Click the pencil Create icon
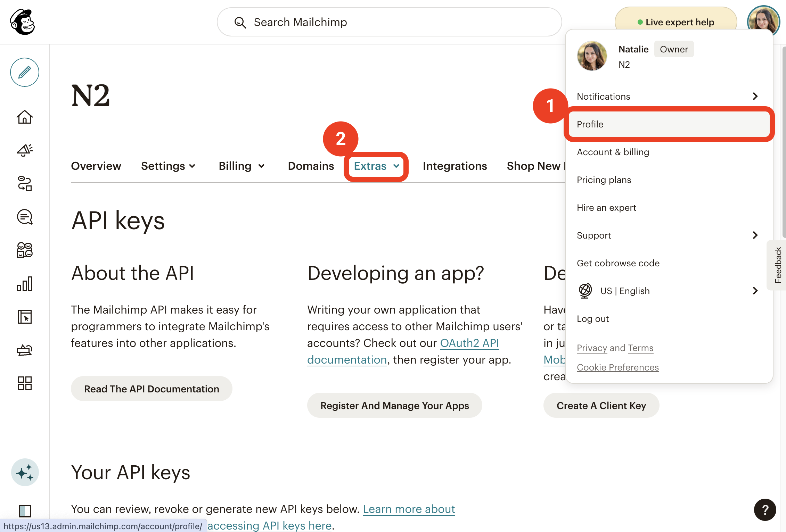 coord(24,72)
